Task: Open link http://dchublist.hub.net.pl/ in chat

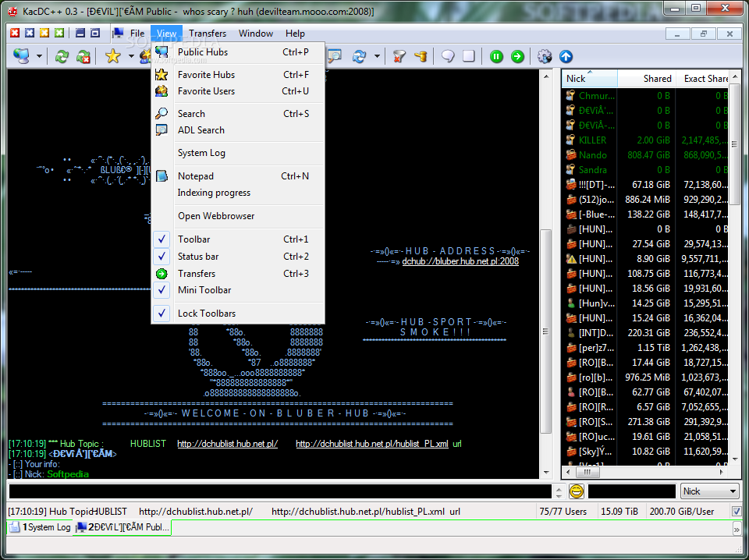Action: [227, 444]
